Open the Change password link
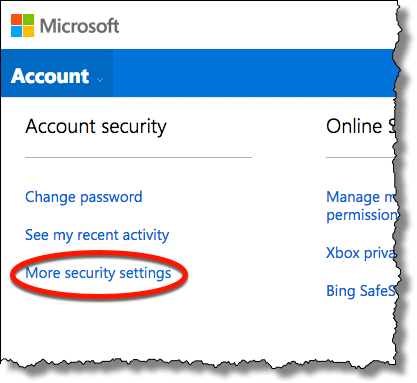 pos(84,197)
